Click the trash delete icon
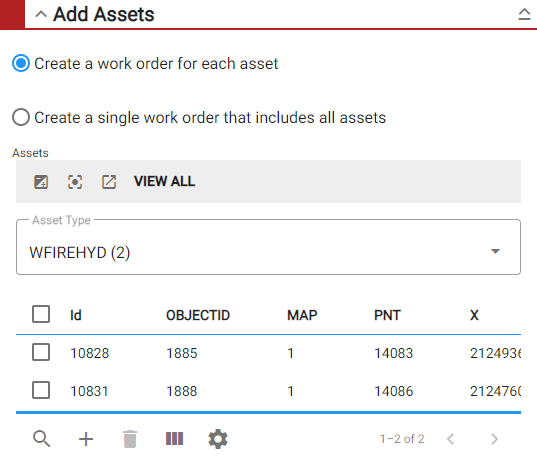 point(130,439)
